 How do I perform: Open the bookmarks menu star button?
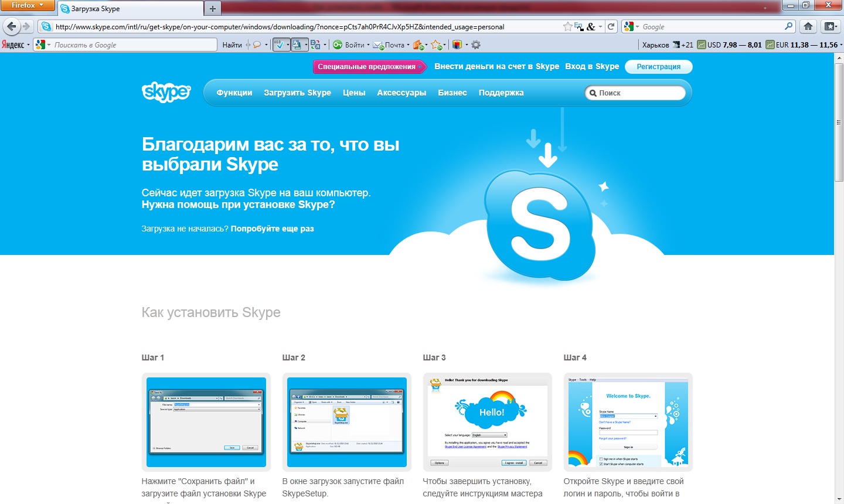(830, 26)
